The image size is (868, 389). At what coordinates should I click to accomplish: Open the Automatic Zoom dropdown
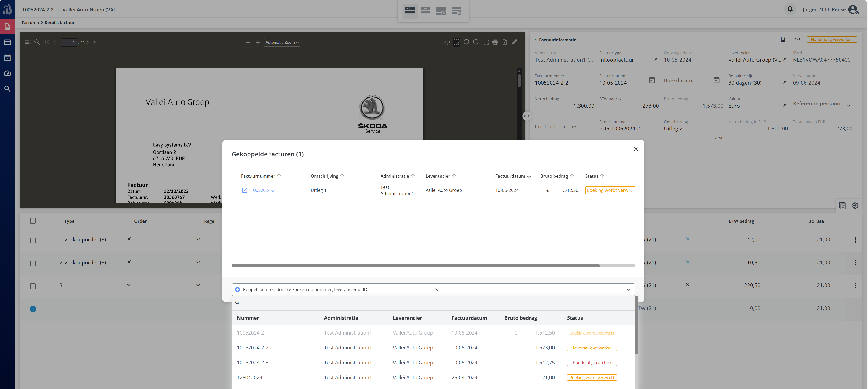pyautogui.click(x=282, y=43)
